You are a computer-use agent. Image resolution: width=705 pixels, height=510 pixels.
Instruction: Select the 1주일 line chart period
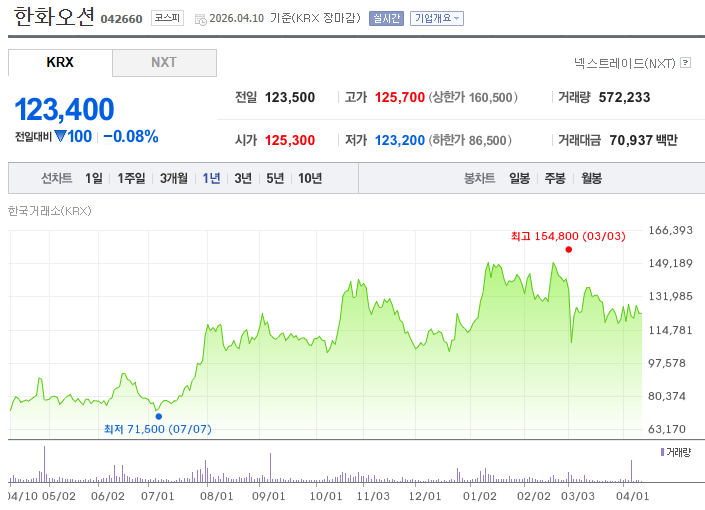coord(131,179)
